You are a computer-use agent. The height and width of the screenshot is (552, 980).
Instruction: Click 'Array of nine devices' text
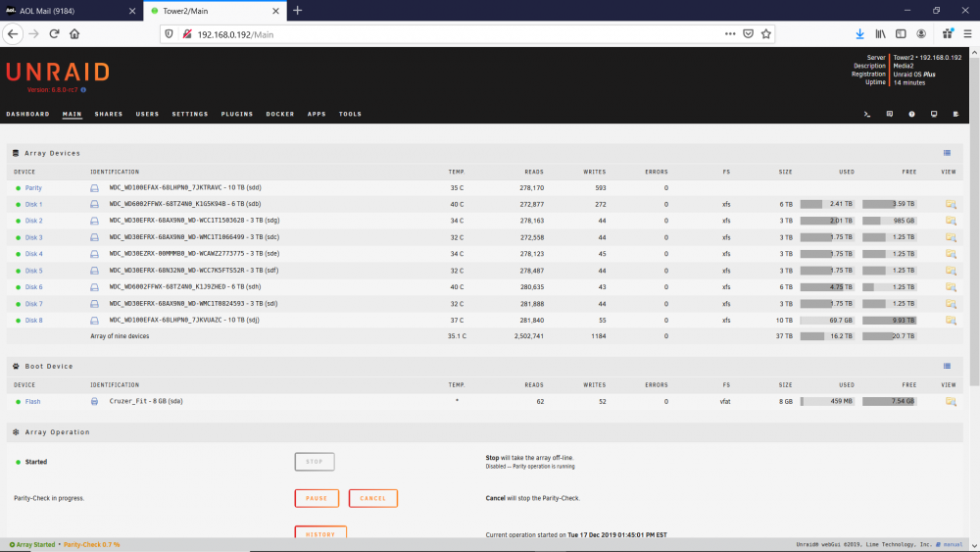[x=120, y=336]
